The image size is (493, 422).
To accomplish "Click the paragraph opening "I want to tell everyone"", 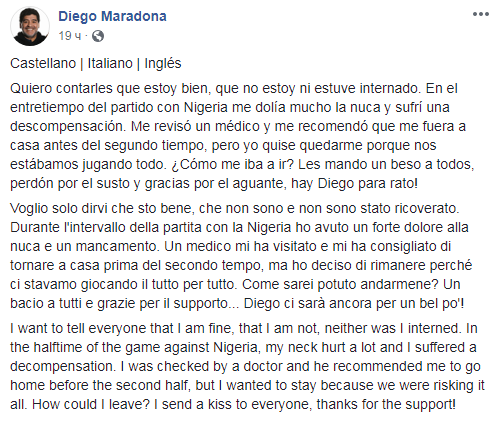I will [x=247, y=366].
